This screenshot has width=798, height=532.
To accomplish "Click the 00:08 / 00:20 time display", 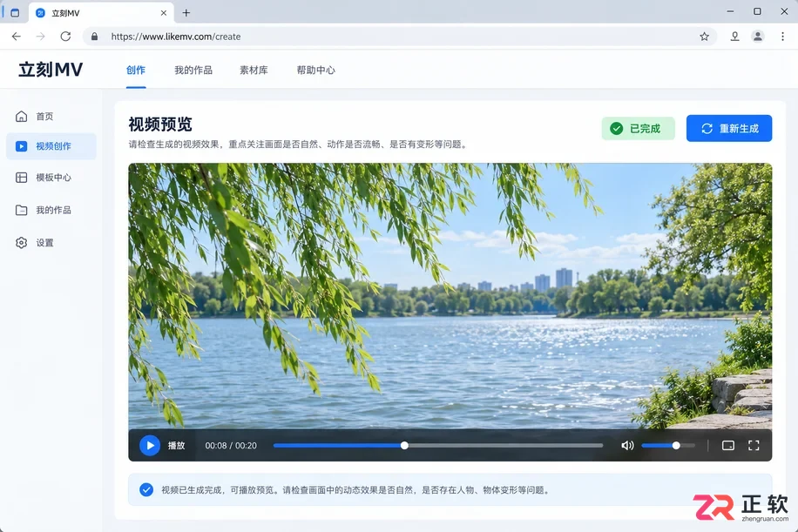I will point(231,446).
